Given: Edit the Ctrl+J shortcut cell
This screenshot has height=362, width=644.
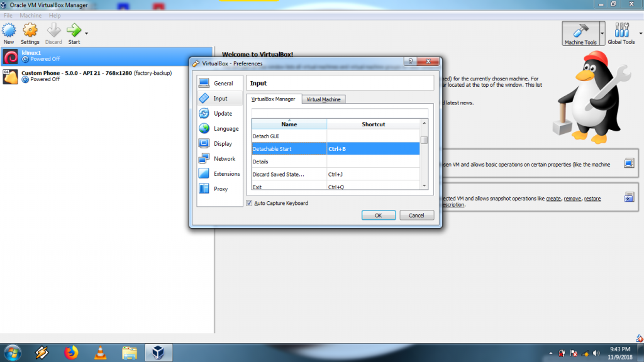Looking at the screenshot, I should click(374, 175).
